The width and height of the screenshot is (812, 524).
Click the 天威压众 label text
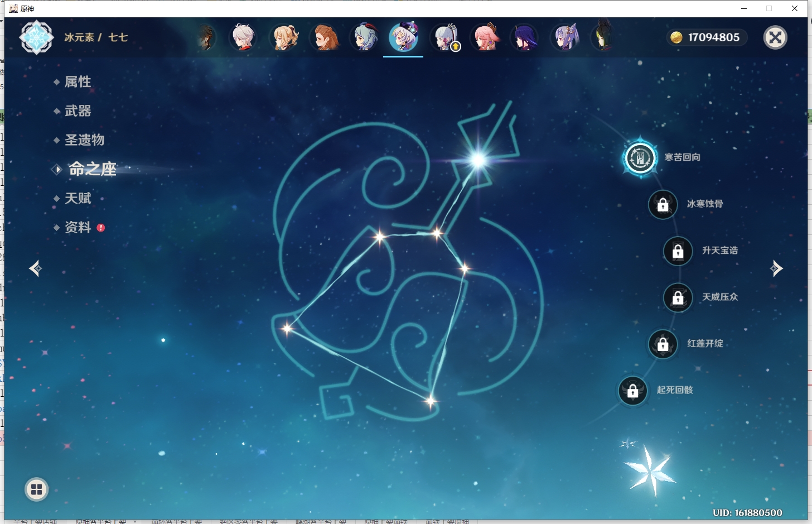point(720,297)
